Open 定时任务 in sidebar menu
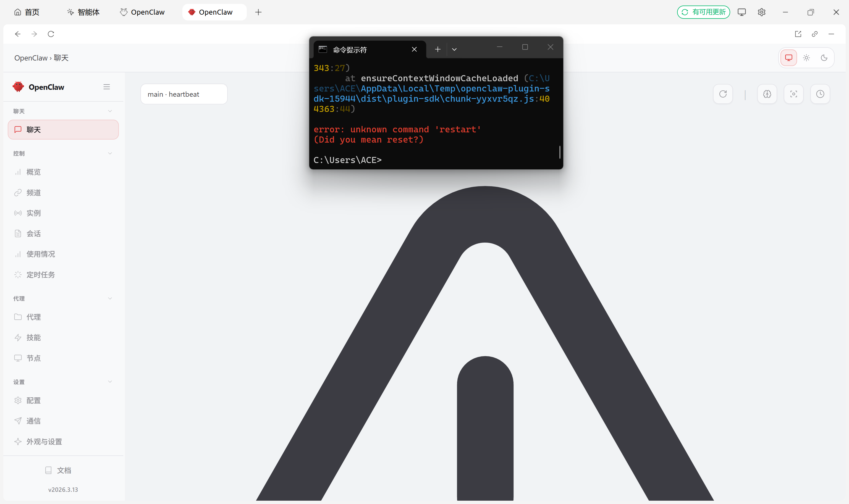This screenshot has height=504, width=849. coord(40,275)
